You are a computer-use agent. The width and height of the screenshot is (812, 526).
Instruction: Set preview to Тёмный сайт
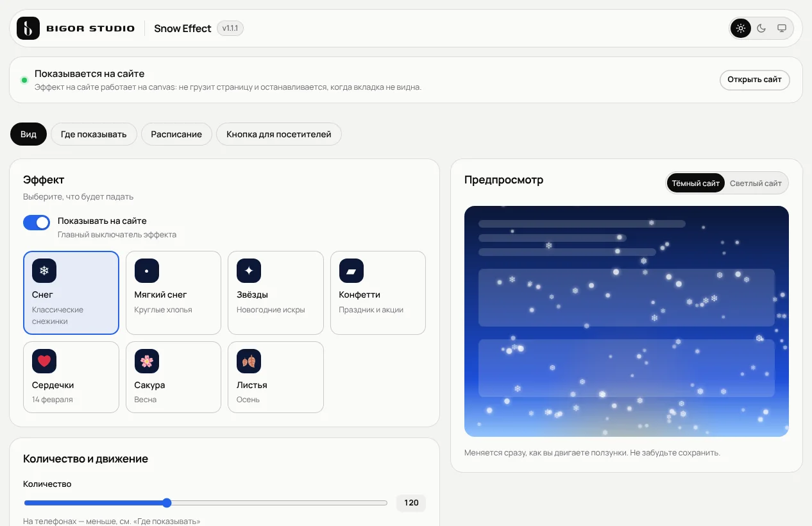click(696, 183)
